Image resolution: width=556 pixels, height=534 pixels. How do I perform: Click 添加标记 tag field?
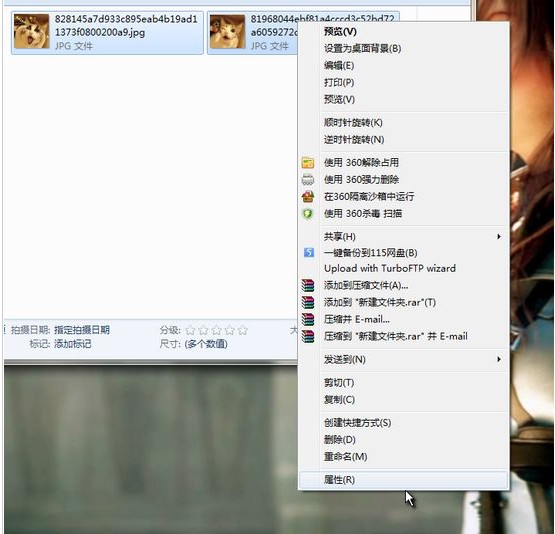[x=73, y=344]
